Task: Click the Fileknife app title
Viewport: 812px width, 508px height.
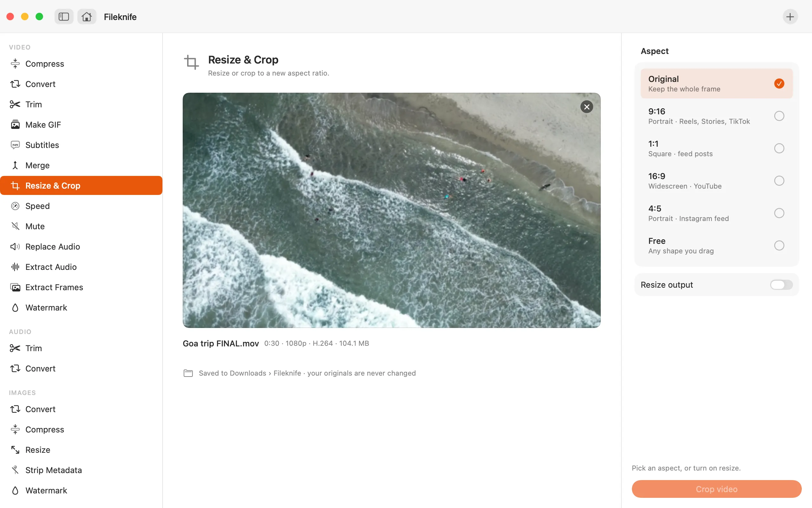Action: 120,17
